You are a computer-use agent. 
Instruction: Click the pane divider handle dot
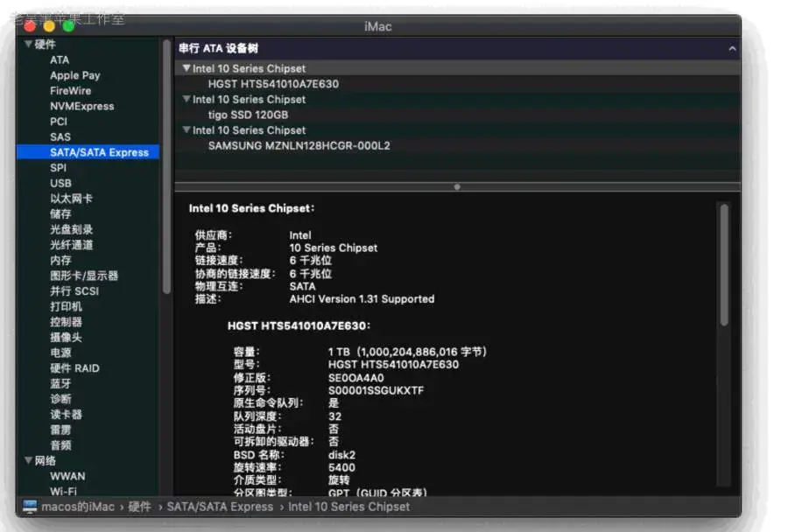pos(457,187)
